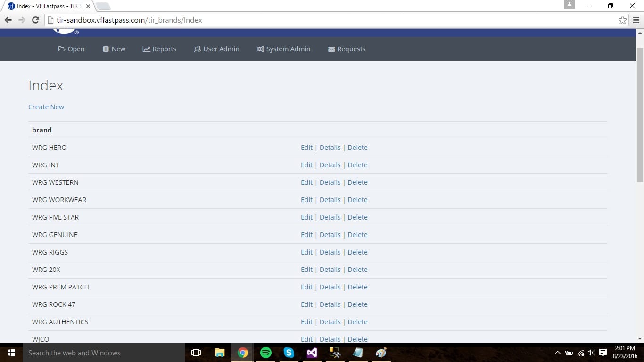This screenshot has height=362, width=644.
Task: Open the Paint palette taskbar icon
Action: pyautogui.click(x=381, y=353)
